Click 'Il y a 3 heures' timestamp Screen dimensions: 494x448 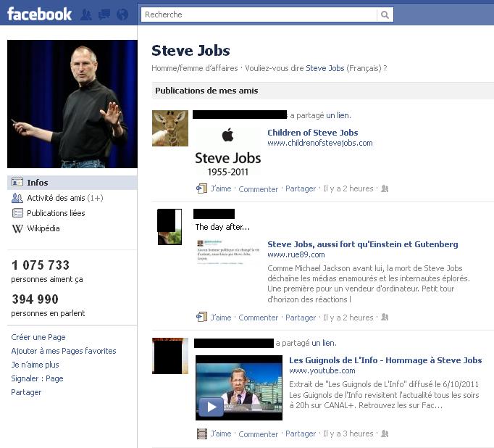point(348,434)
